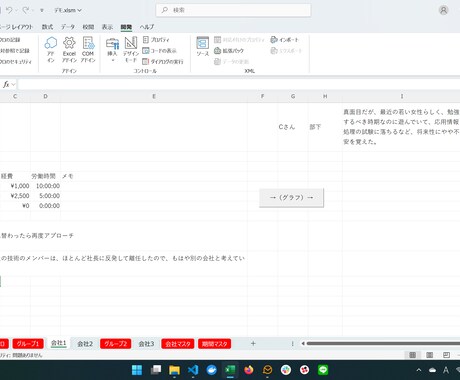Switch to 期間マスタ sheet tab

coord(214,344)
